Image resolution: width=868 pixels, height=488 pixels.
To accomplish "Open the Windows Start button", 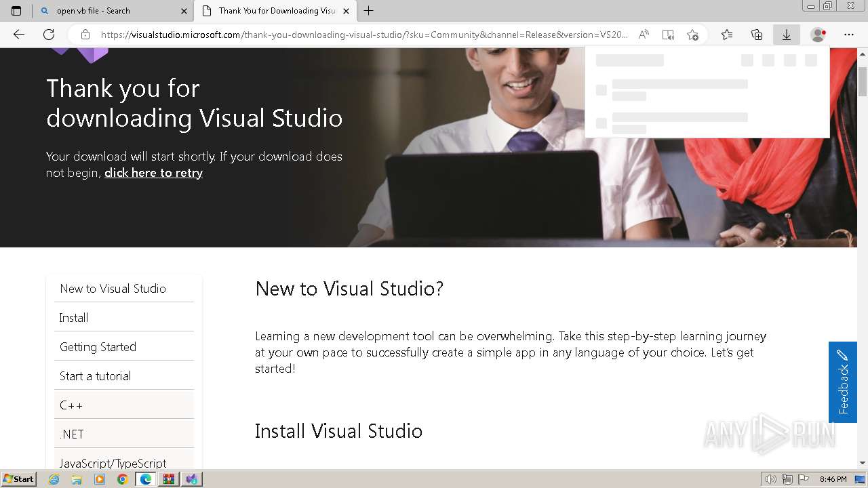I will (18, 479).
